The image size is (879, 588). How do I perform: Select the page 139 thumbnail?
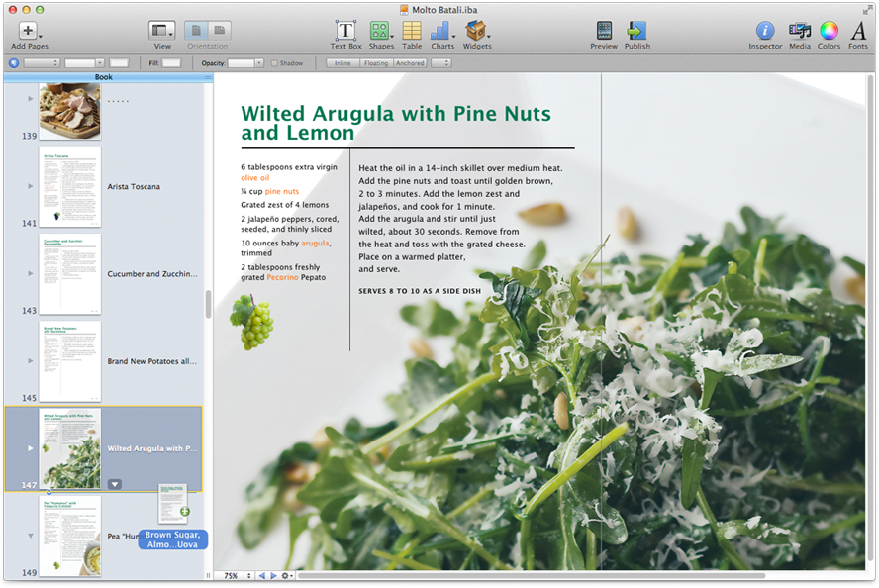pyautogui.click(x=70, y=111)
